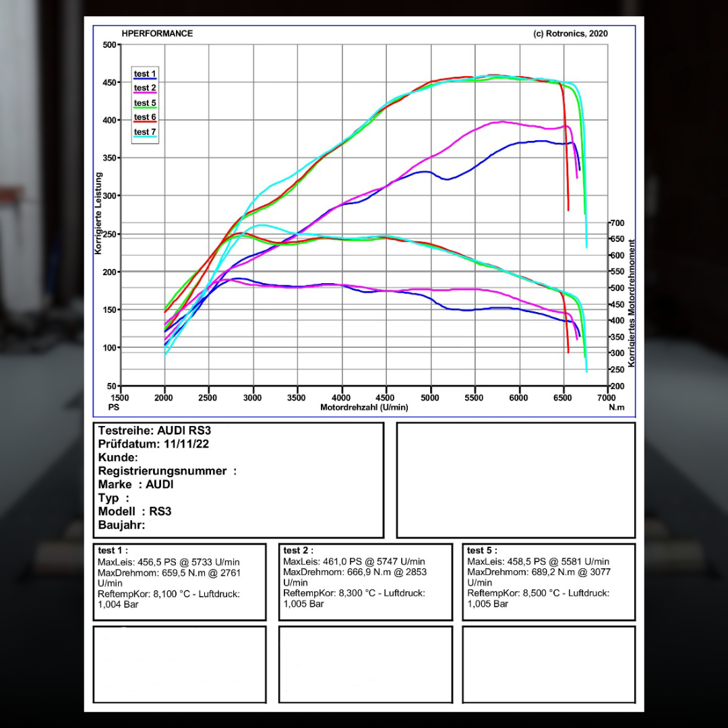Viewport: 728px width, 728px height.
Task: Select the test 2 results box
Action: point(365,582)
